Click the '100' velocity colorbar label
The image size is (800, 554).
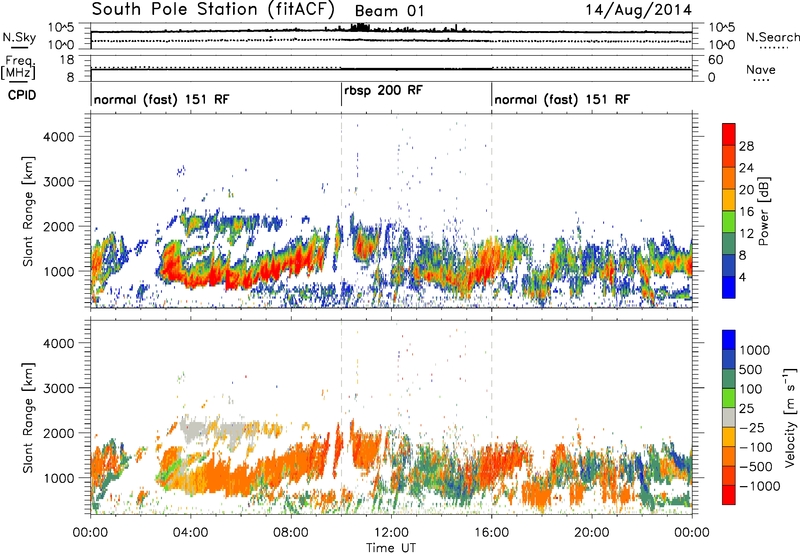point(751,389)
